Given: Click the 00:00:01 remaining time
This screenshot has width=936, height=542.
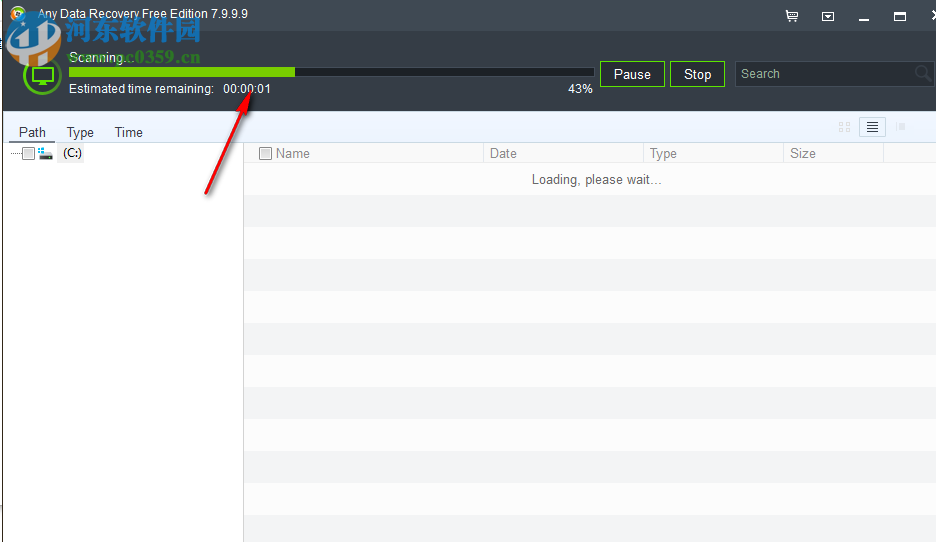Looking at the screenshot, I should click(x=247, y=89).
